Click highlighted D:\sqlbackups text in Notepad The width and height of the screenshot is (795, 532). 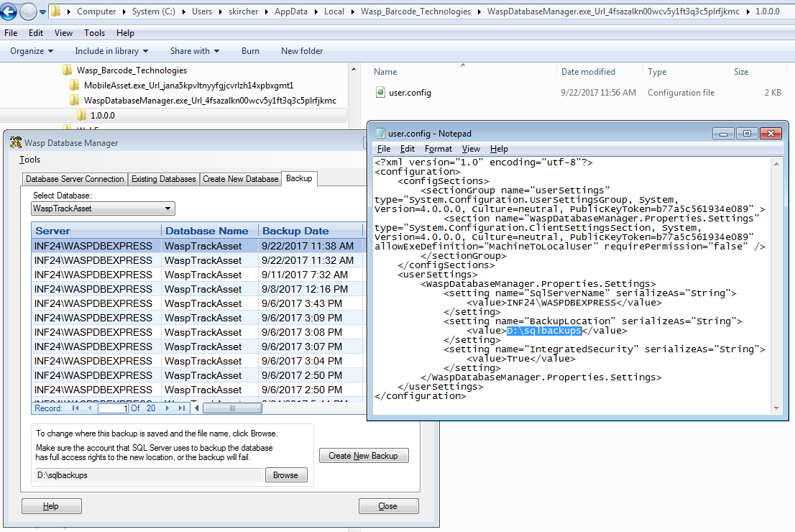(x=544, y=331)
